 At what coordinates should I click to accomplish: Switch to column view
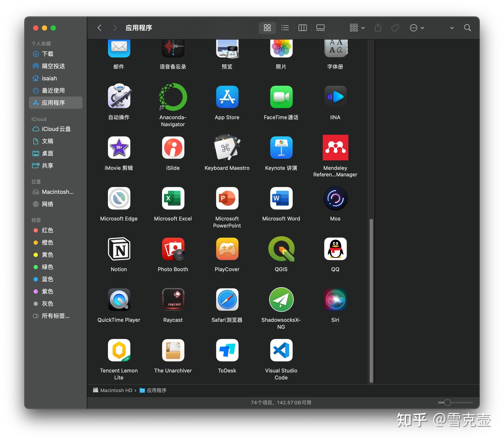click(302, 28)
